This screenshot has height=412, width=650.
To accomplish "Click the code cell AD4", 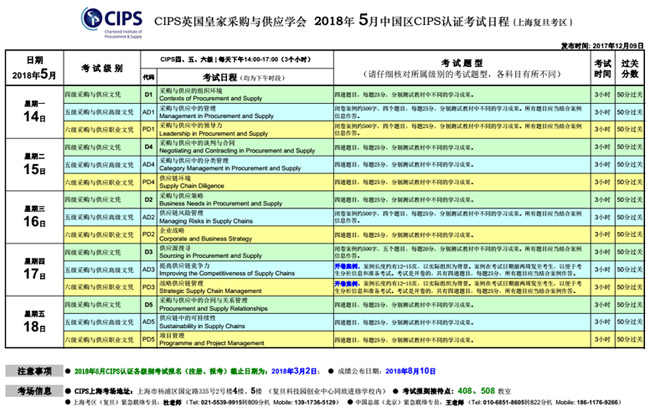I will pyautogui.click(x=149, y=165).
